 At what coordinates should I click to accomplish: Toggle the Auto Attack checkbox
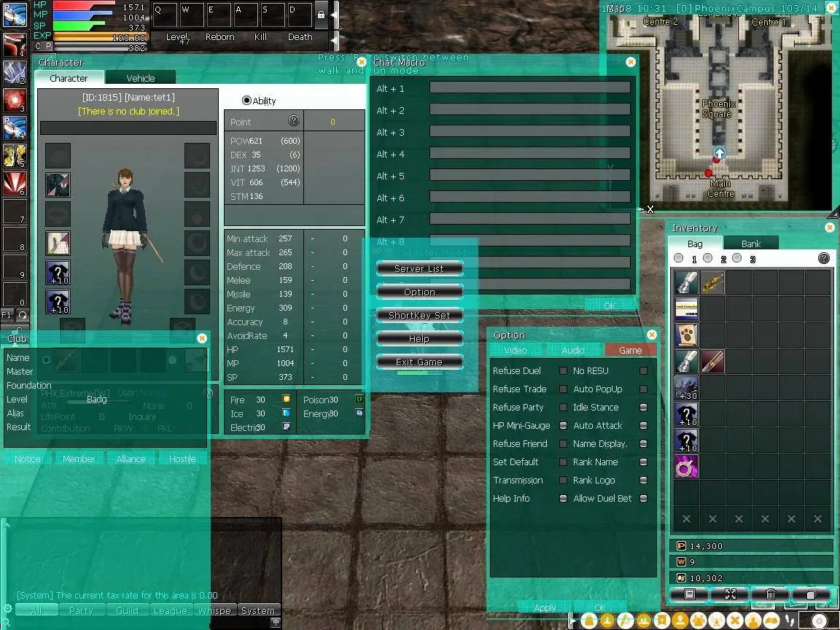(x=643, y=425)
